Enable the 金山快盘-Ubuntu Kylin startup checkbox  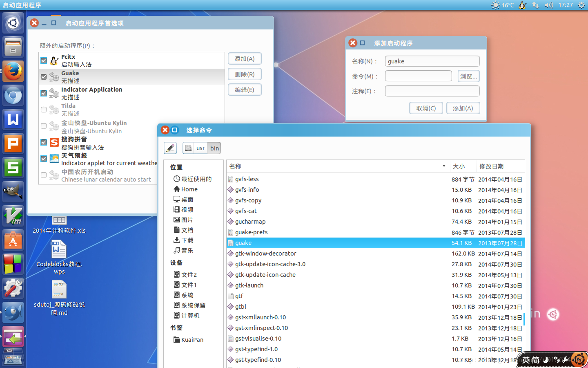pos(44,126)
